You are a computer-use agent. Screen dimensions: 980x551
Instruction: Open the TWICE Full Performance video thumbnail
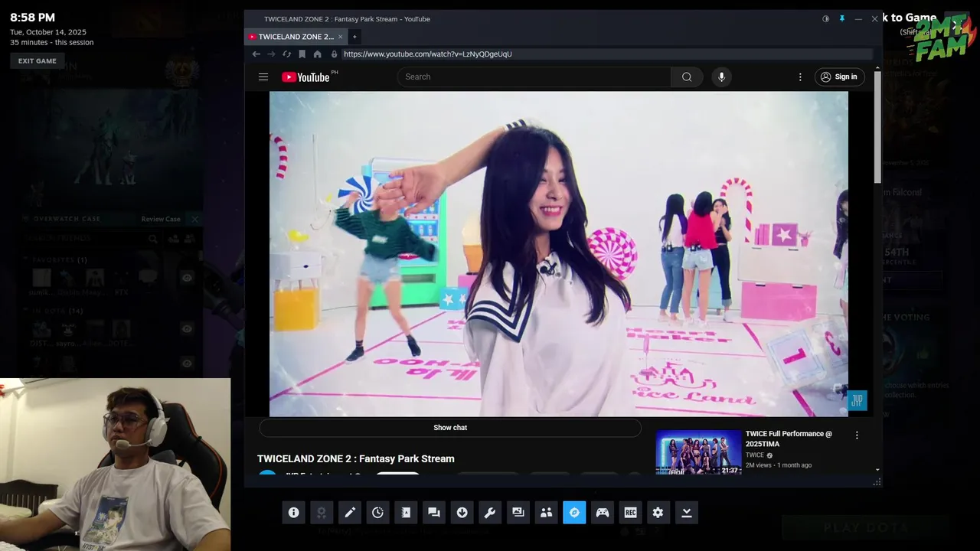[x=699, y=452]
